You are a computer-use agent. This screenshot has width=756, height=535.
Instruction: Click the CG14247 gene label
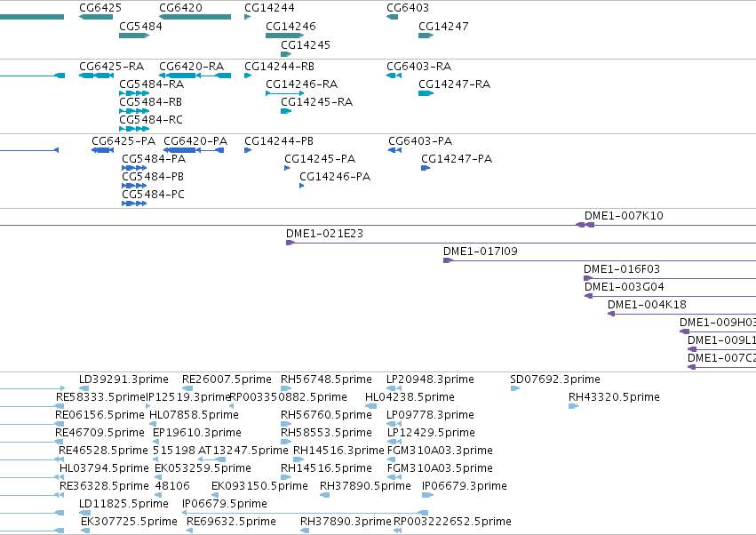443,27
